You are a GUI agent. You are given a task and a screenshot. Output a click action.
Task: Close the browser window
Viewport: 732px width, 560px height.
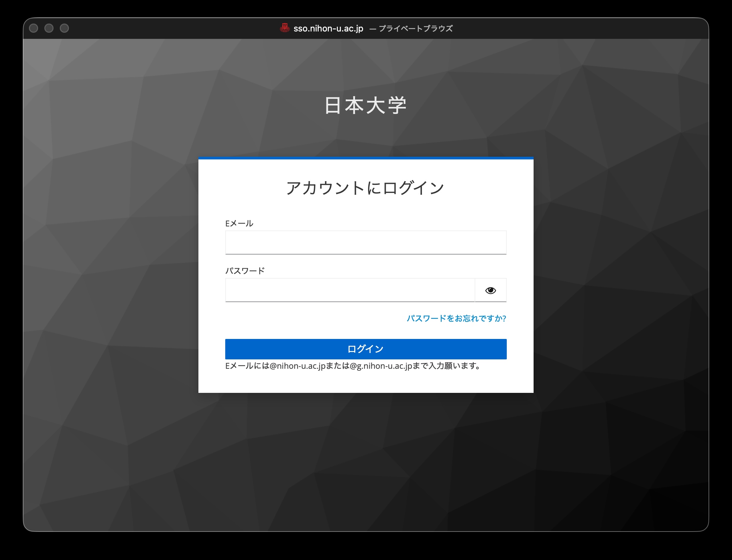pos(34,28)
